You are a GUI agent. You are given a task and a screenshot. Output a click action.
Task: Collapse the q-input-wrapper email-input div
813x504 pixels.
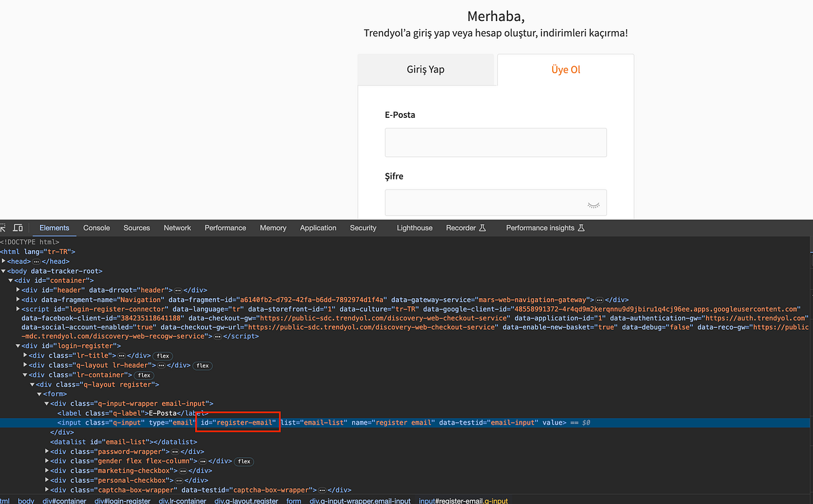coord(46,403)
